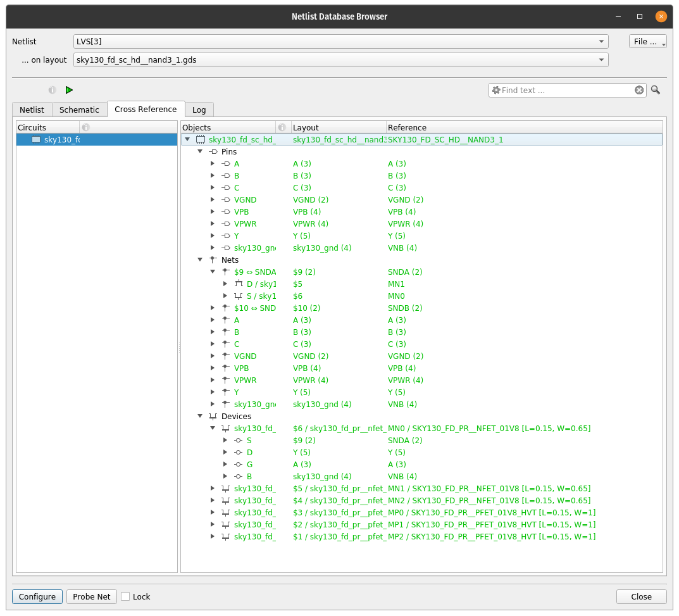Click the transistor icon of device MP2
This screenshot has height=616, width=679.
point(226,537)
